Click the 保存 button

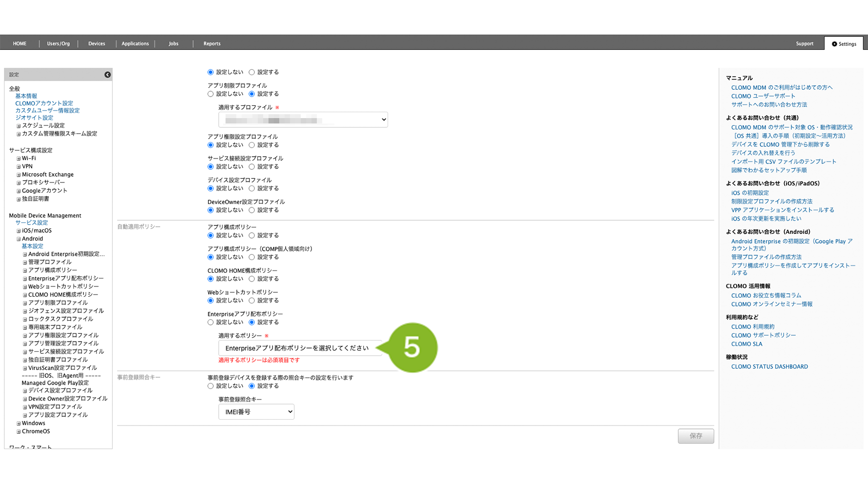[x=695, y=436]
